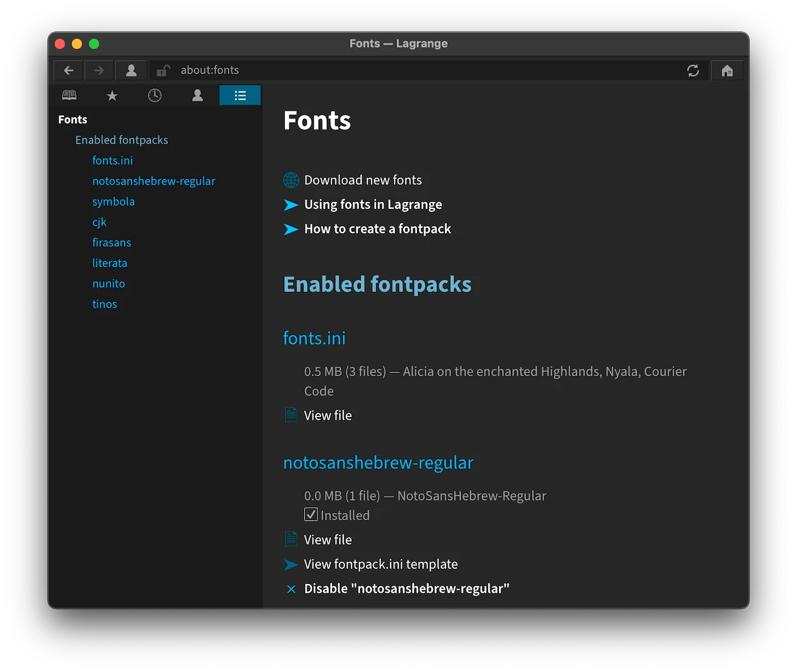Click the forward navigation arrow
Screen dimensions: 797x672
pyautogui.click(x=99, y=70)
